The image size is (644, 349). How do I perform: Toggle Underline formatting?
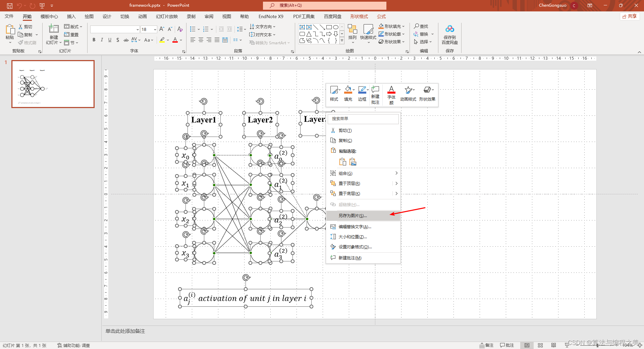click(110, 40)
